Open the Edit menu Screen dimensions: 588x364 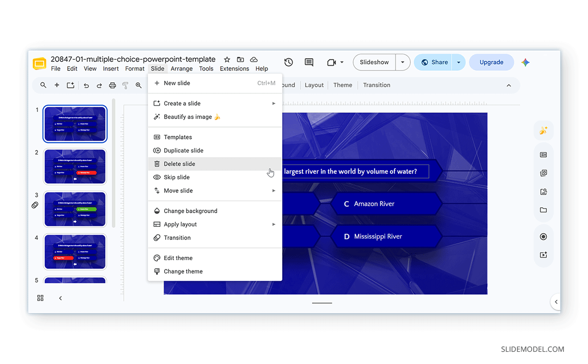pos(72,69)
